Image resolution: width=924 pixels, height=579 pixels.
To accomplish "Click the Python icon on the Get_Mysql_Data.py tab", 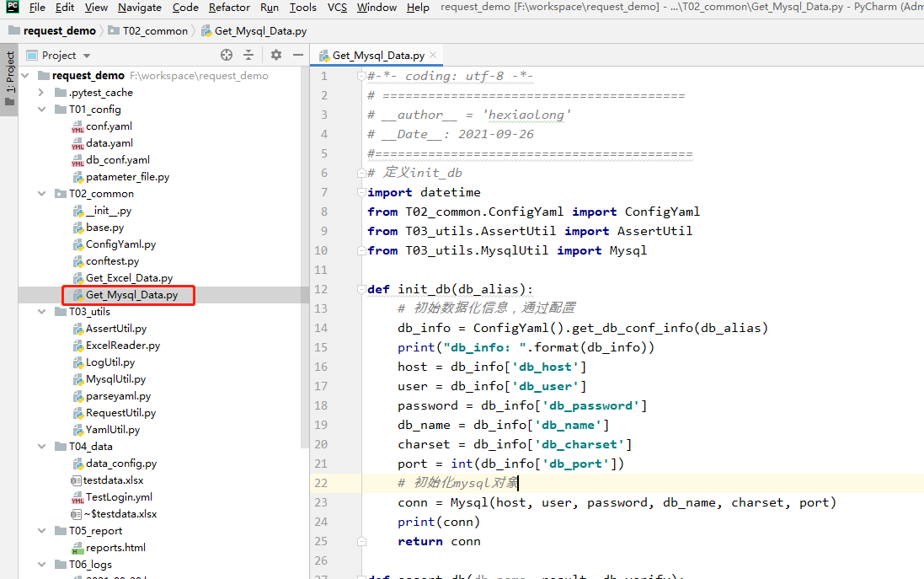I will (324, 53).
